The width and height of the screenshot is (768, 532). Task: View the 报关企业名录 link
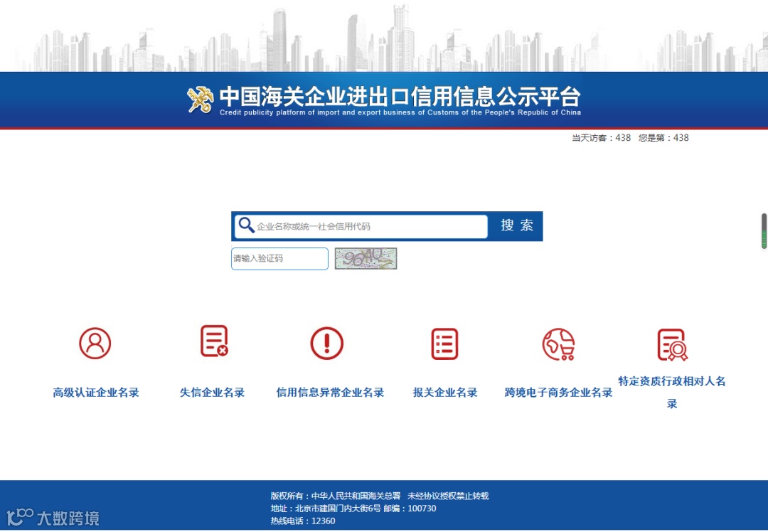445,393
